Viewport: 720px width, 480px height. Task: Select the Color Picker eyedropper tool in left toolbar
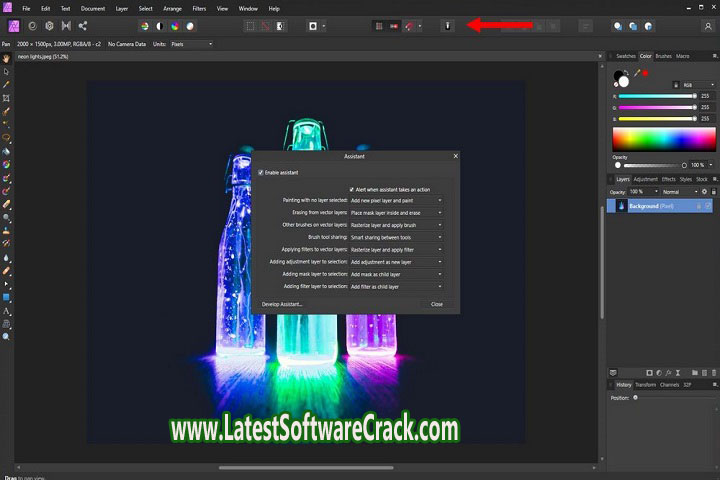point(6,85)
